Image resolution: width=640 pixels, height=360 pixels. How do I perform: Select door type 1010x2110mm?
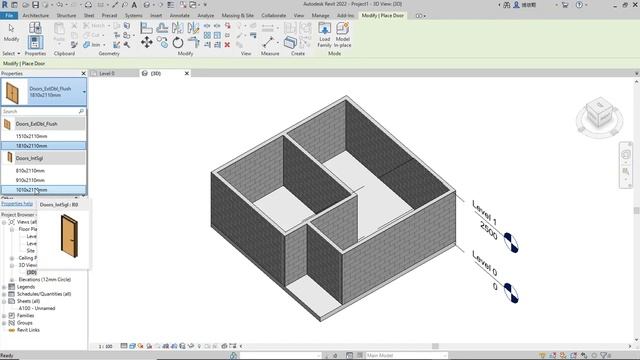44,190
